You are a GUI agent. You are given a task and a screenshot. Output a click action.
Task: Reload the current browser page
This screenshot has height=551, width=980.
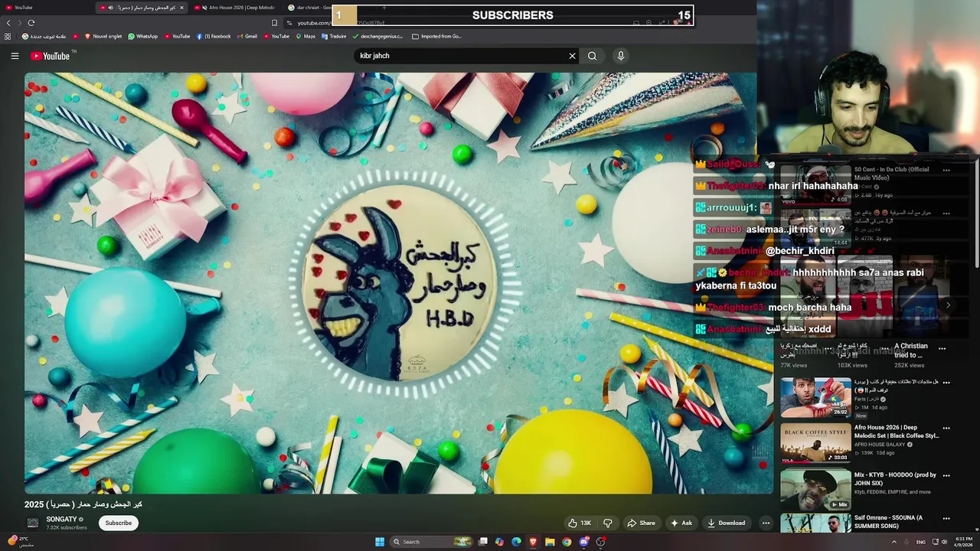coord(31,23)
